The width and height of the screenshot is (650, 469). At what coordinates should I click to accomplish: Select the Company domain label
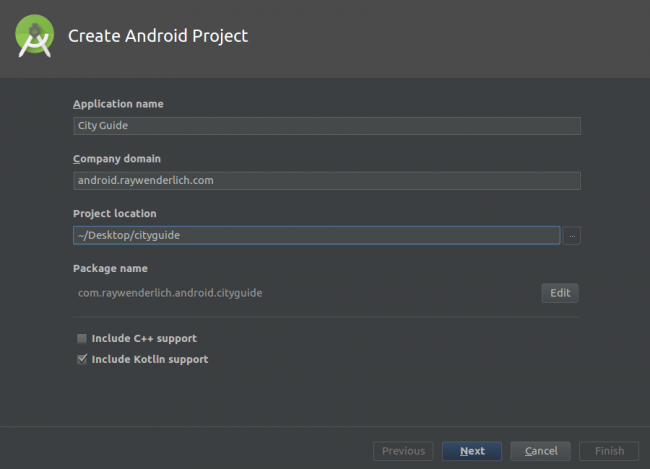[117, 159]
